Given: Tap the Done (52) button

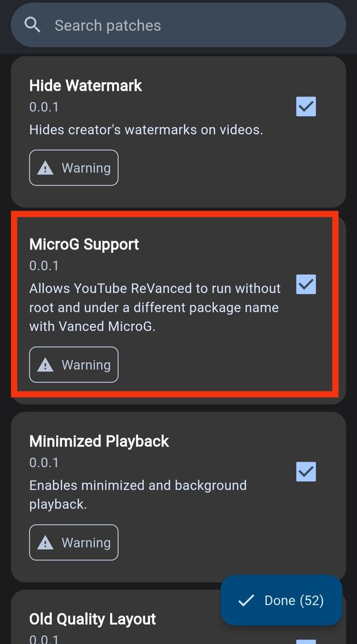Looking at the screenshot, I should click(282, 600).
